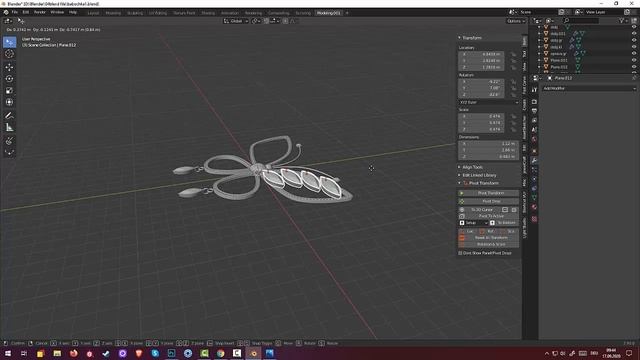The height and width of the screenshot is (360, 640).
Task: Open the Material properties tab
Action: click(x=534, y=207)
